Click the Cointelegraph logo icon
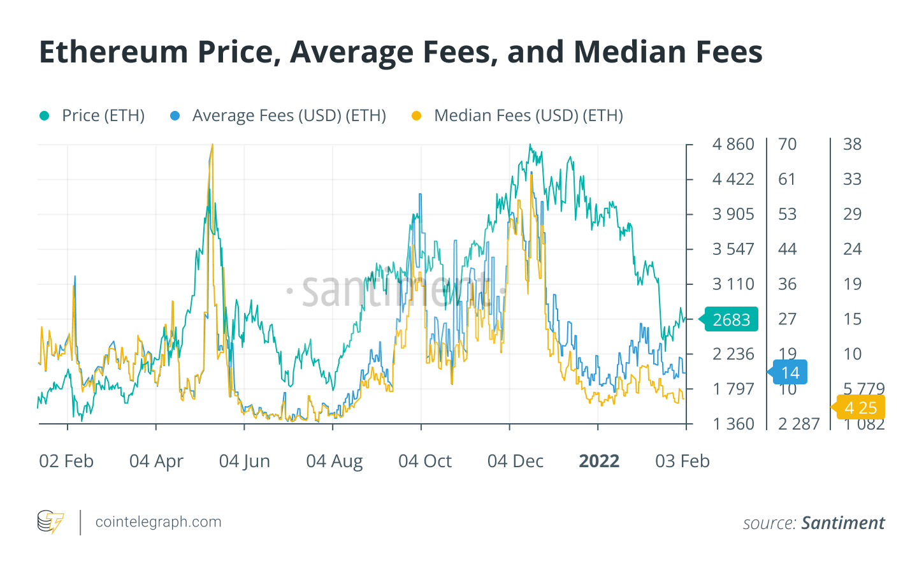This screenshot has height=573, width=924. pos(51,522)
